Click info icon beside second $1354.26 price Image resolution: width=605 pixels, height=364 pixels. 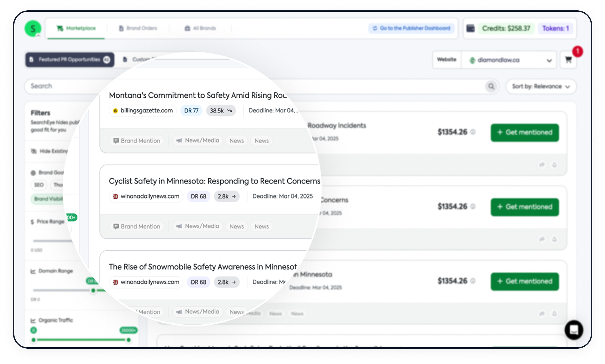(x=473, y=206)
